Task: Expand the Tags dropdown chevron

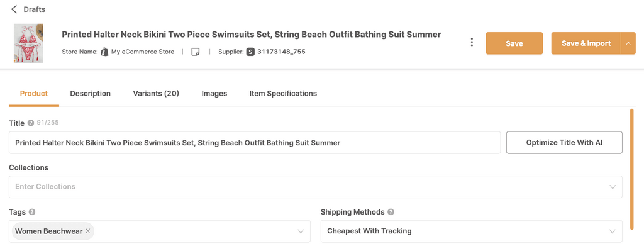Action: (301, 231)
